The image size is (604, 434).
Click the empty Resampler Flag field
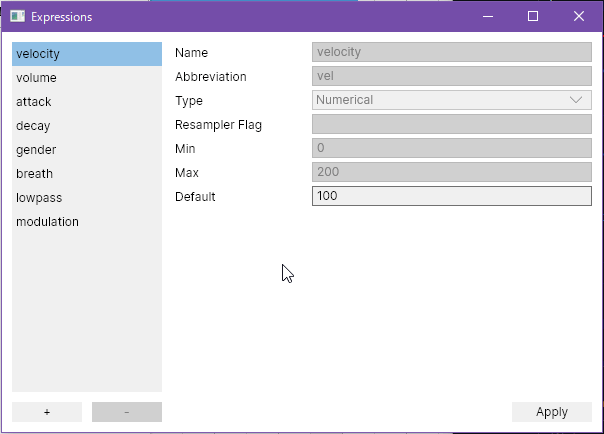[452, 124]
